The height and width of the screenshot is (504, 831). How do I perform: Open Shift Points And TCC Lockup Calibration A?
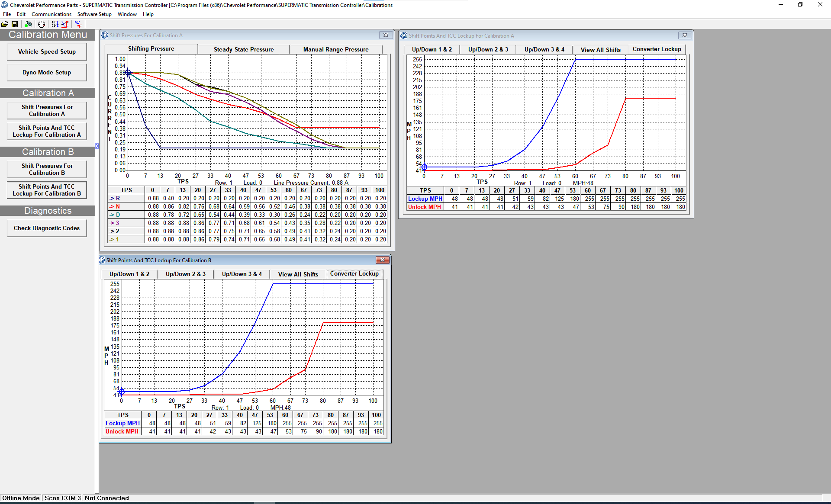(x=47, y=131)
